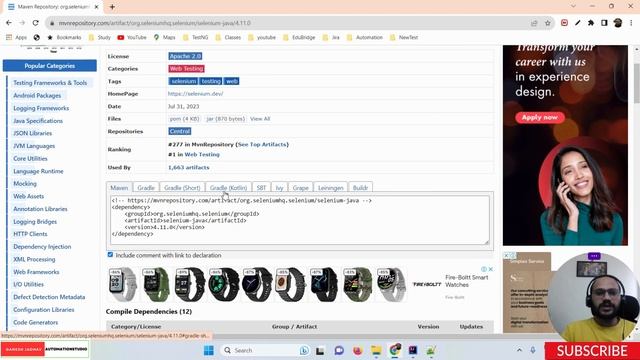The width and height of the screenshot is (640, 360).
Task: Select the Buildr tab
Action: pyautogui.click(x=360, y=188)
